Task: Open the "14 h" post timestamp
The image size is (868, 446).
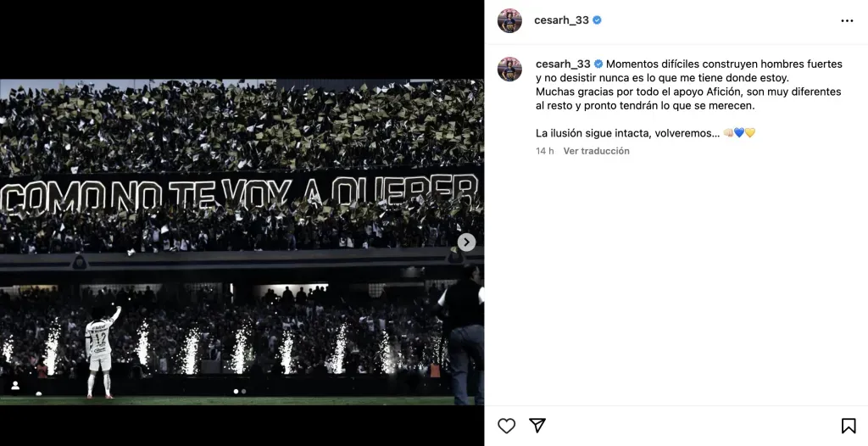Action: (544, 151)
